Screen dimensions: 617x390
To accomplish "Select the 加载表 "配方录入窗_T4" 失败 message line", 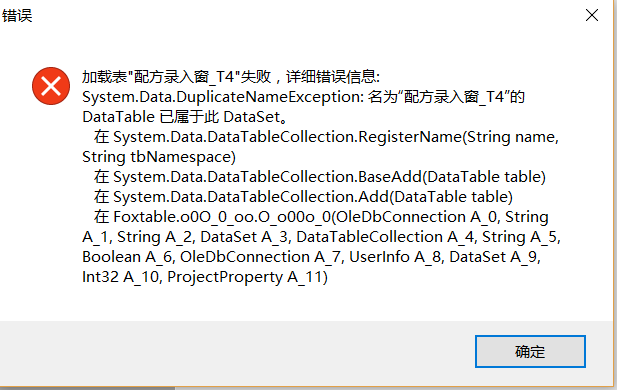I will 231,76.
